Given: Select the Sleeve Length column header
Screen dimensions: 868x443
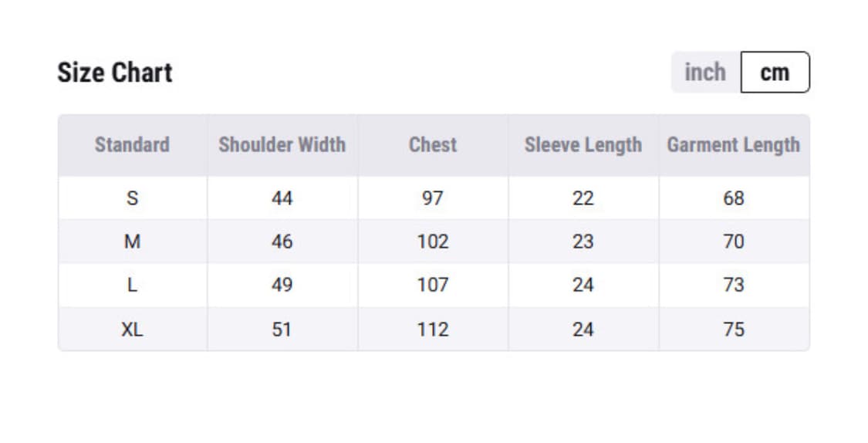Looking at the screenshot, I should pyautogui.click(x=583, y=144).
